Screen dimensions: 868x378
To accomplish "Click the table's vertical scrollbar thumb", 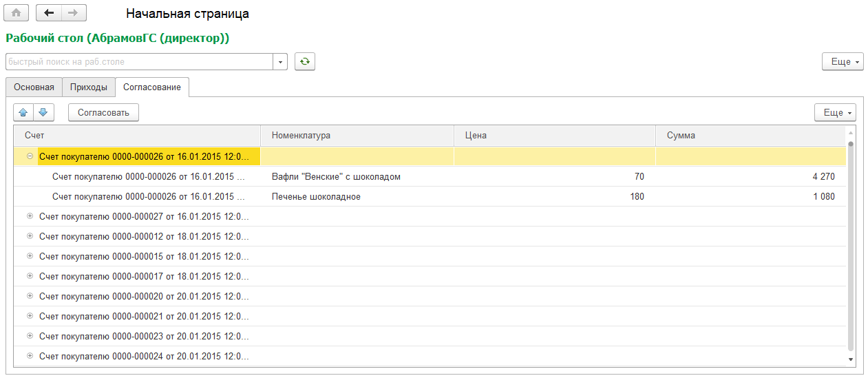I will pyautogui.click(x=851, y=246).
